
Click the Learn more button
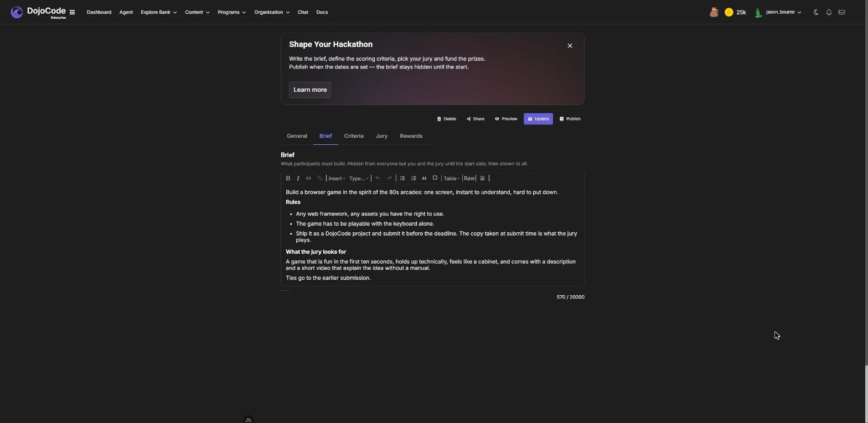(310, 90)
